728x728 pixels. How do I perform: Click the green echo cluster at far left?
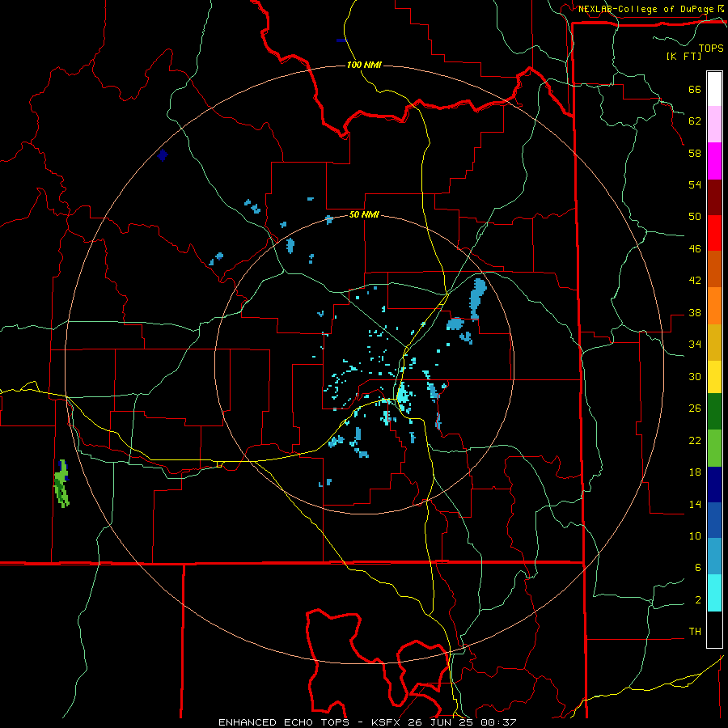[61, 484]
